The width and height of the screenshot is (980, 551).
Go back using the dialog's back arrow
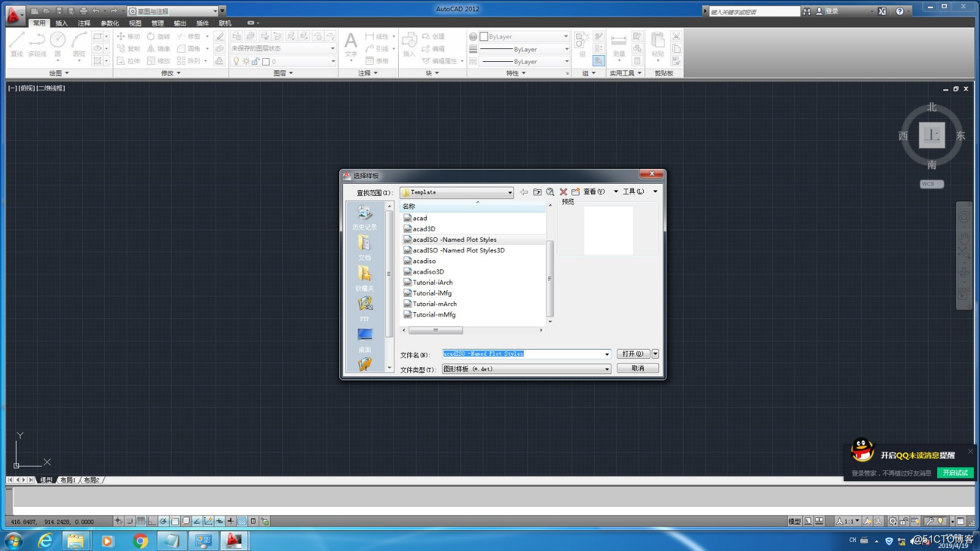(x=524, y=192)
